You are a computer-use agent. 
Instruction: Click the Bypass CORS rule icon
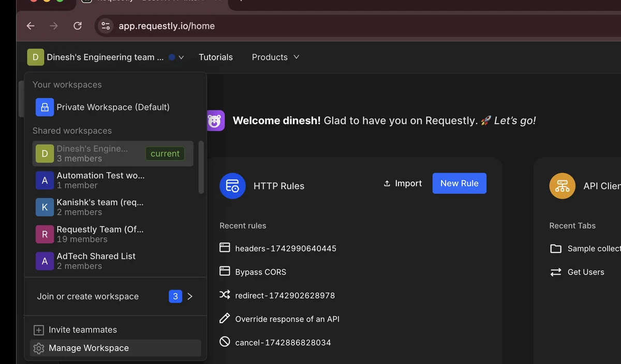225,271
